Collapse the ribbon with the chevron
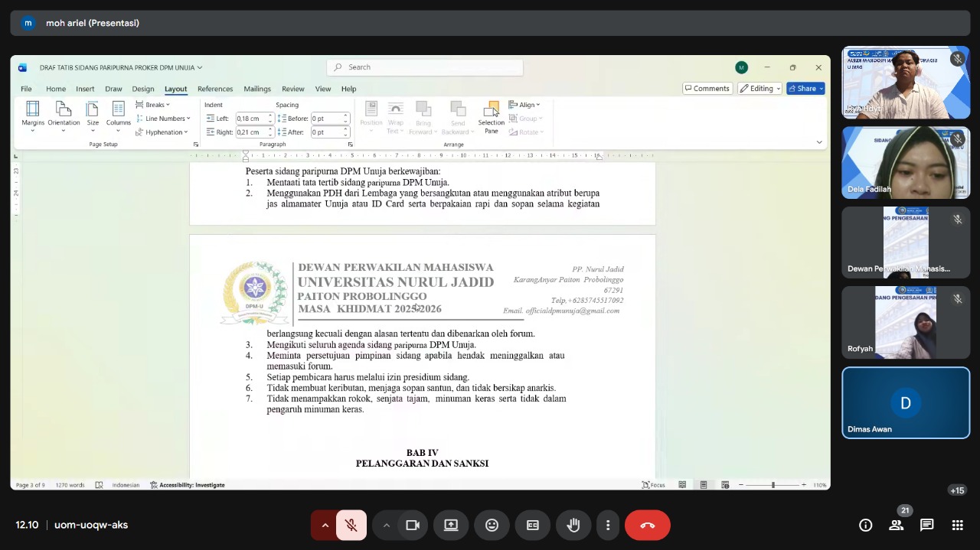 tap(819, 142)
